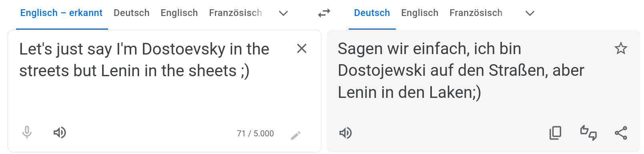The image size is (644, 154).
Task: Choose Französisch as source language
Action: pyautogui.click(x=235, y=13)
